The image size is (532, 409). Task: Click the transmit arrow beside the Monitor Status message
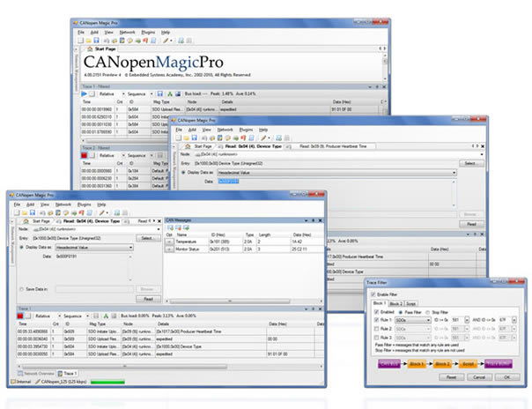point(170,251)
